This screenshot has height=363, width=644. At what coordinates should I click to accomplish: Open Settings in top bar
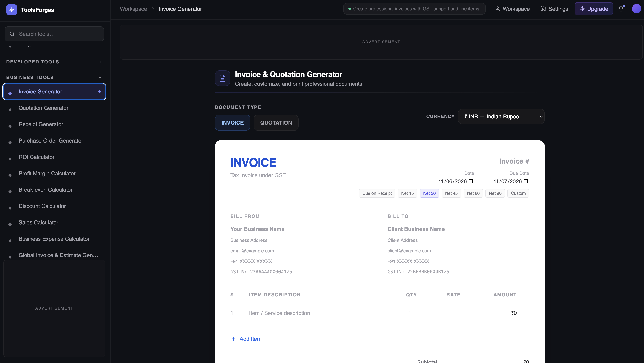[554, 9]
